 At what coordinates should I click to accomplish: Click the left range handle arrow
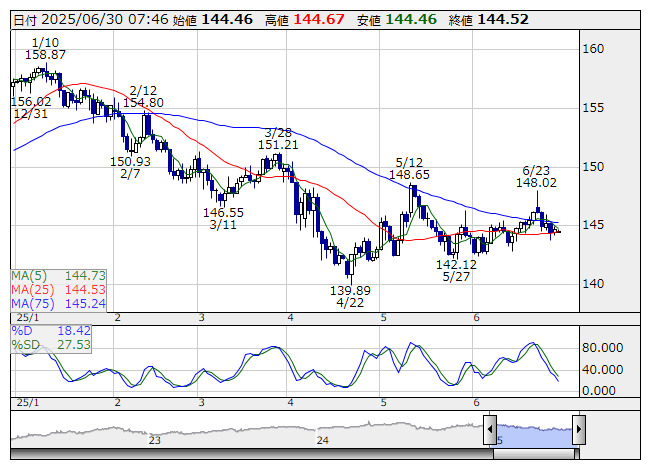point(491,431)
